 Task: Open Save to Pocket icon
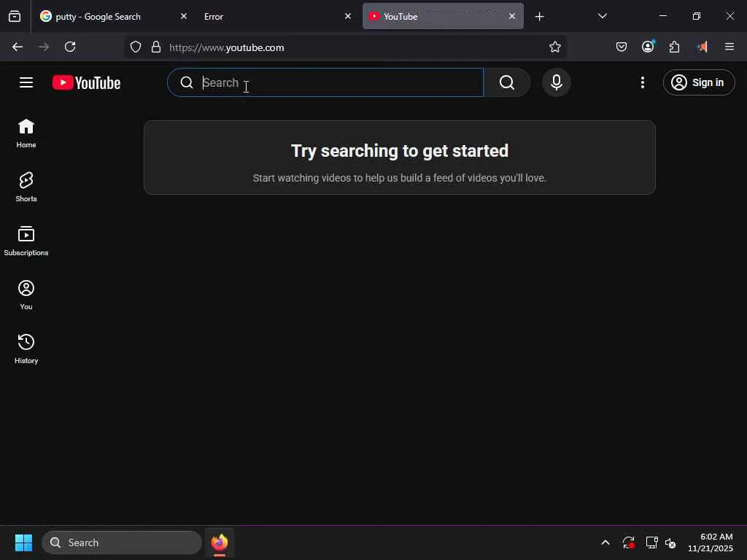click(x=622, y=47)
